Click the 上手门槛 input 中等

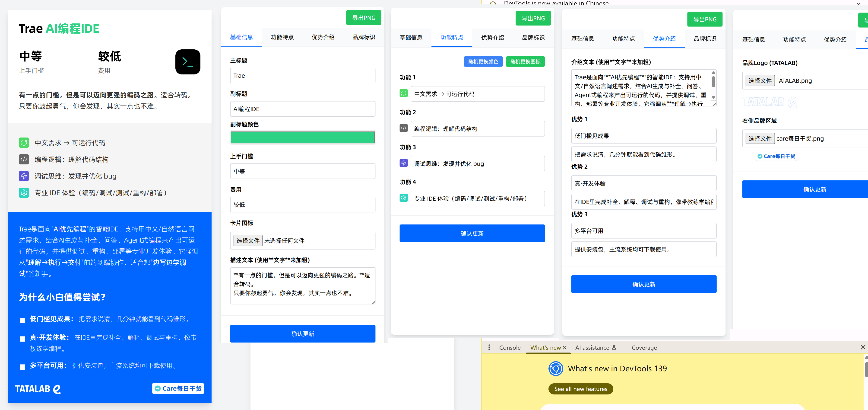coord(303,171)
